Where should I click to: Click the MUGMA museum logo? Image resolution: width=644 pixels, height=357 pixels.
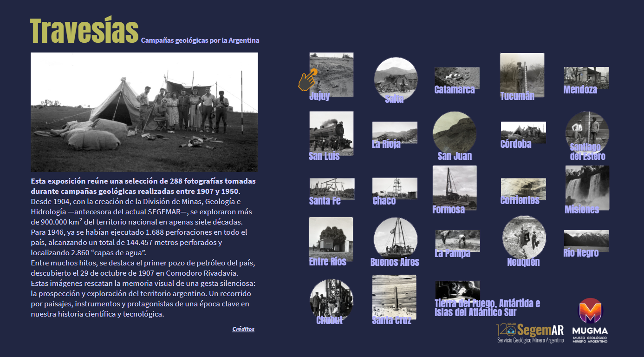tap(590, 320)
